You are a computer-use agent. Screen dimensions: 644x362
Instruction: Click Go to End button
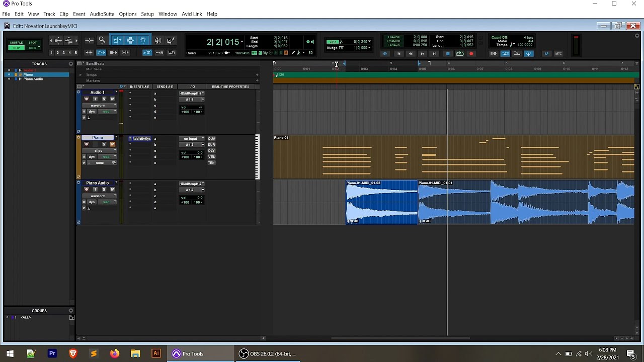(x=434, y=54)
